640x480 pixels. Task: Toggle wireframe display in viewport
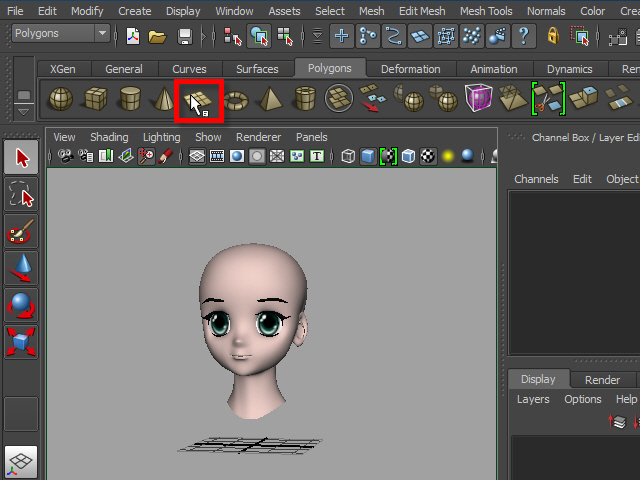(x=348, y=156)
